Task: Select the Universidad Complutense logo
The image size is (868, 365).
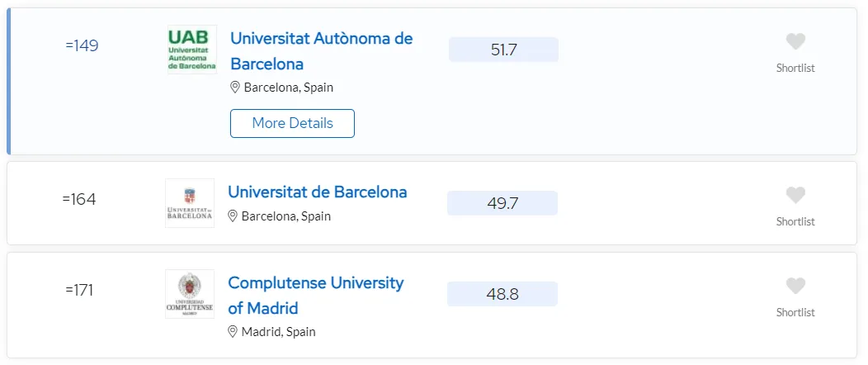Action: (190, 293)
